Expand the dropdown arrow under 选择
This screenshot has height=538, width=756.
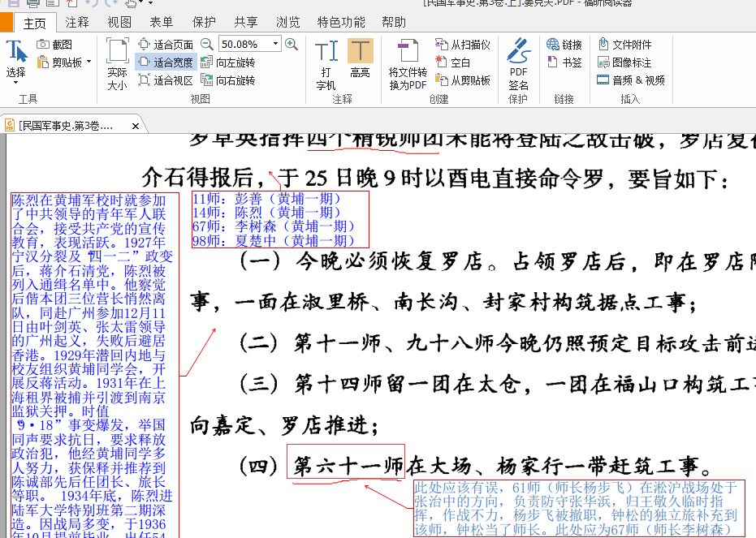pyautogui.click(x=16, y=83)
